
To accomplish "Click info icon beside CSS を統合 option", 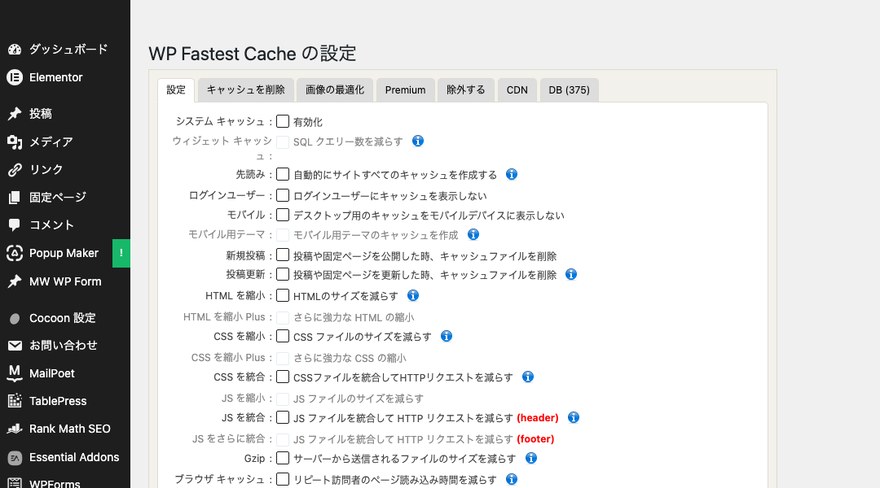I will 528,377.
